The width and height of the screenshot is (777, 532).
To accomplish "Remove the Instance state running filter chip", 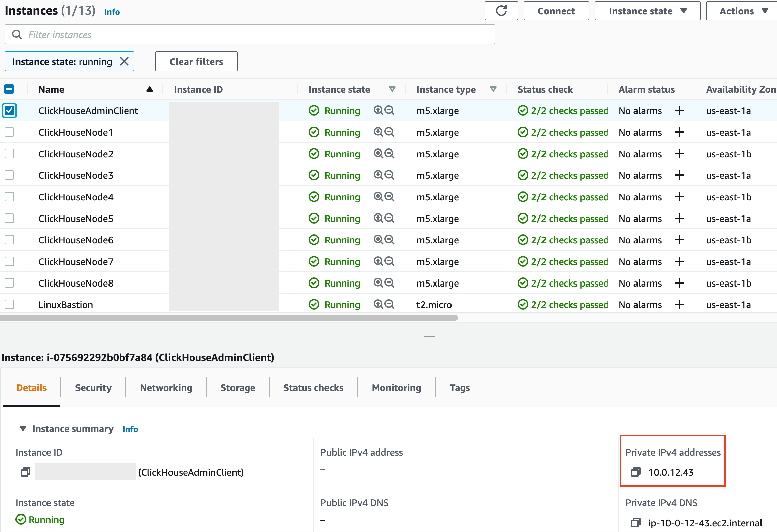I will 124,61.
